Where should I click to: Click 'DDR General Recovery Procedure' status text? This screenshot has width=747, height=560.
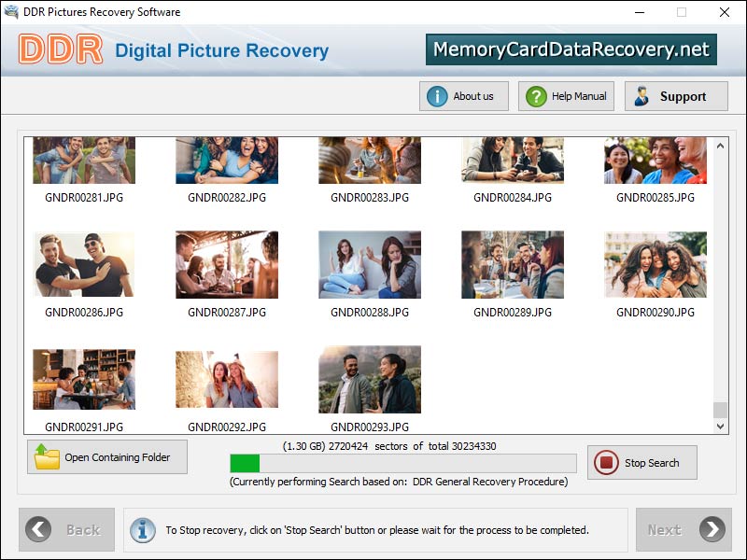pos(489,482)
